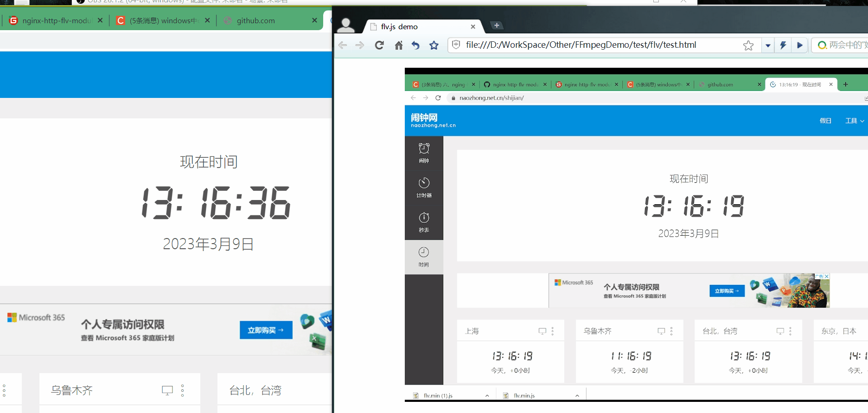Screen dimensions: 868x413
Task: Click large 现在时间 heading in left window
Action: (209, 162)
